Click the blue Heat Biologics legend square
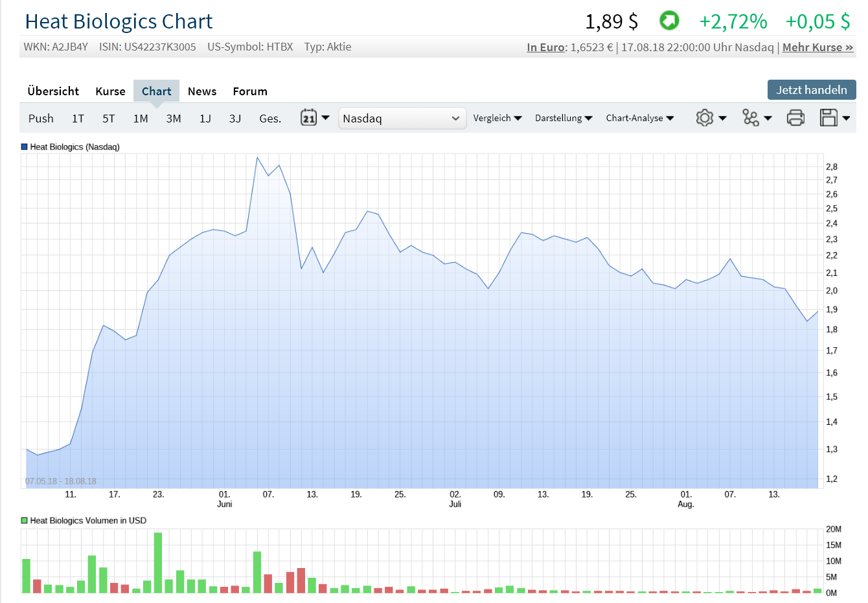The height and width of the screenshot is (603, 868). coord(23,146)
